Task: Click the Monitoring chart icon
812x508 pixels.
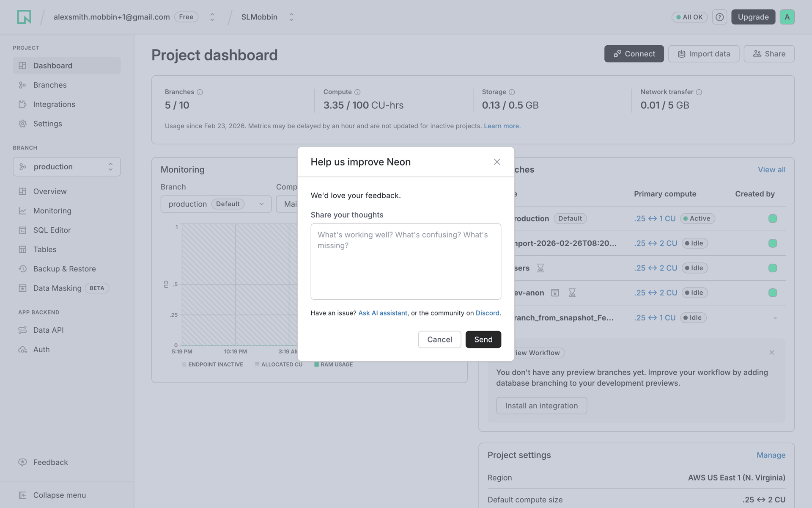Action: (22, 211)
